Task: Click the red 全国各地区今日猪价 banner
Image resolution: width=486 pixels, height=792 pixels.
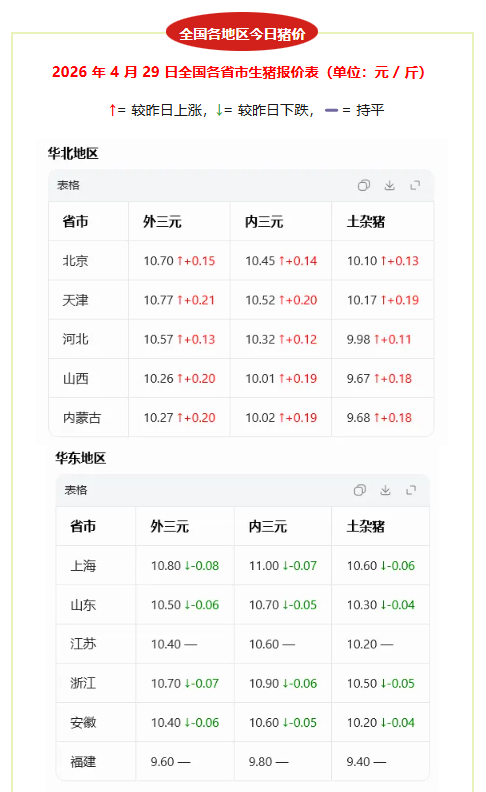Action: click(242, 33)
